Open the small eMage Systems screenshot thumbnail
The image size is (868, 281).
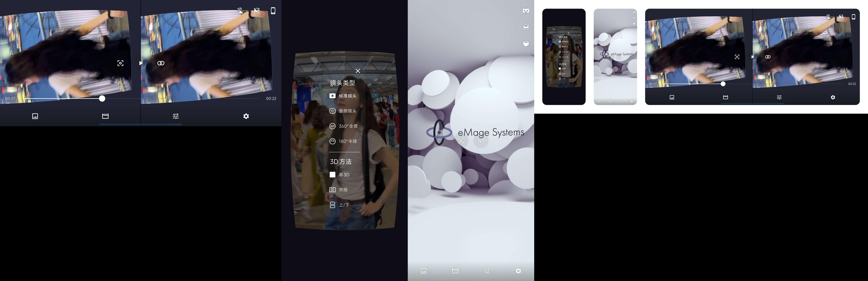(615, 57)
